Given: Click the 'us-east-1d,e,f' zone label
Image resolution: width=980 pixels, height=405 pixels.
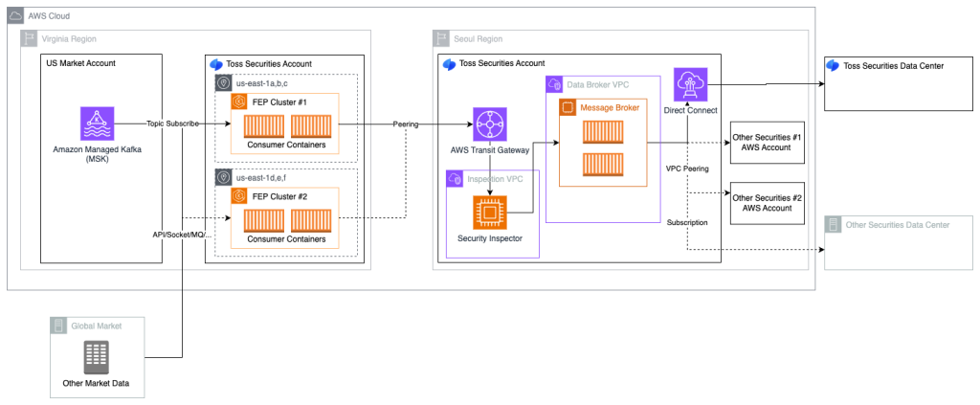Looking at the screenshot, I should click(x=260, y=178).
